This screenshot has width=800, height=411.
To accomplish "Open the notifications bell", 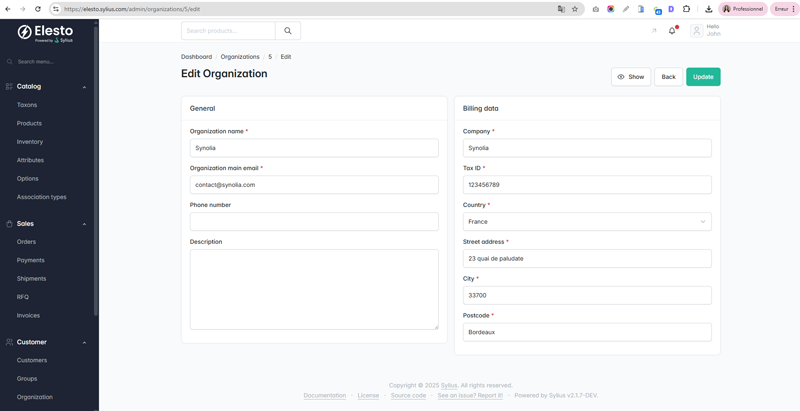I will point(672,31).
